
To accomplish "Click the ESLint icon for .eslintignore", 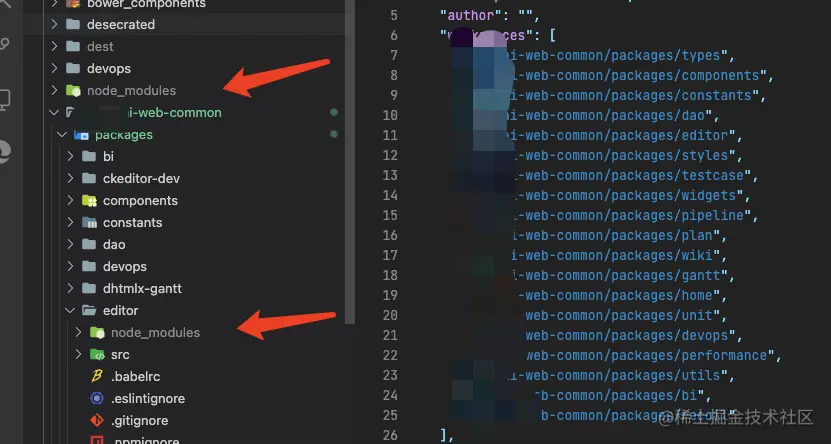I will [x=97, y=398].
